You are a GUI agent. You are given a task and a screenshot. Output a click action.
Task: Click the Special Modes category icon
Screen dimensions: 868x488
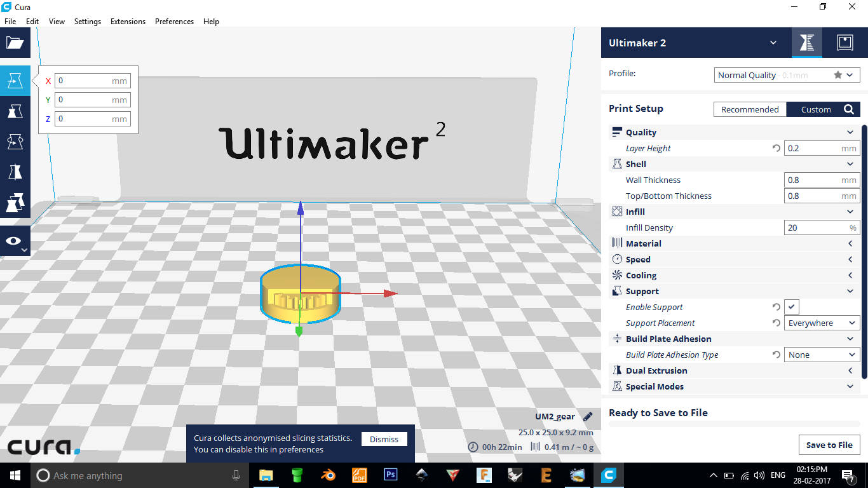(x=616, y=386)
